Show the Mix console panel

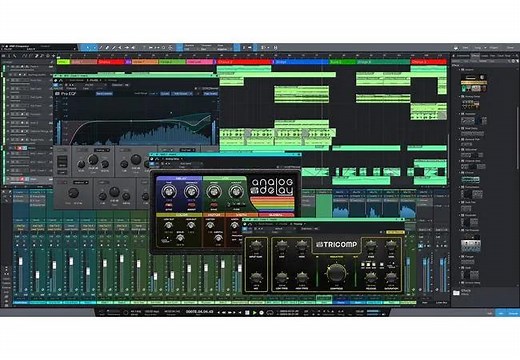(x=501, y=313)
